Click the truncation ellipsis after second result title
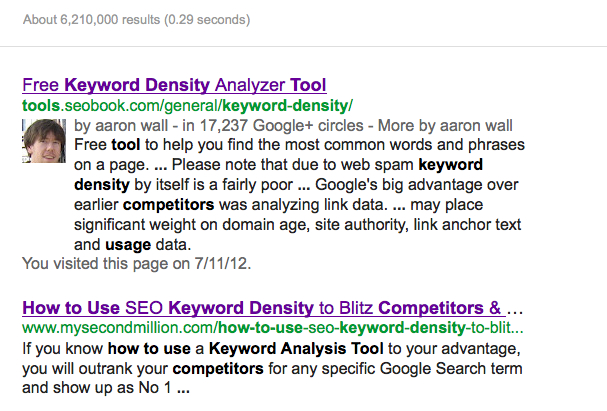607x411 pixels. 515,310
